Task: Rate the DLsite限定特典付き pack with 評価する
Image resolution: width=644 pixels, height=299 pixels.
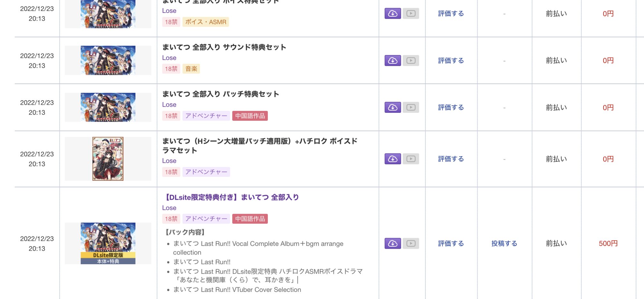Action: click(x=451, y=243)
